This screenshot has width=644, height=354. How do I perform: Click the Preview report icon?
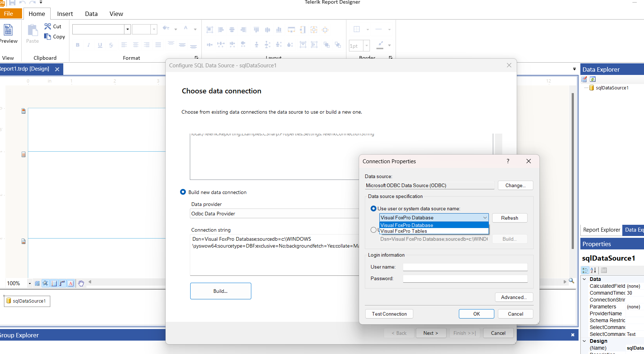coord(8,30)
